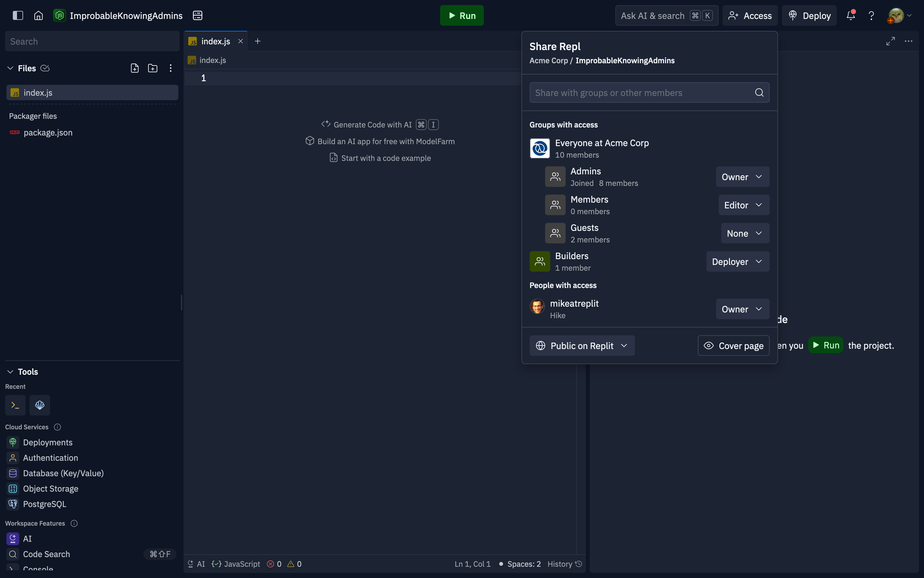The image size is (924, 578).
Task: Click the status bar AI indicator
Action: click(196, 564)
